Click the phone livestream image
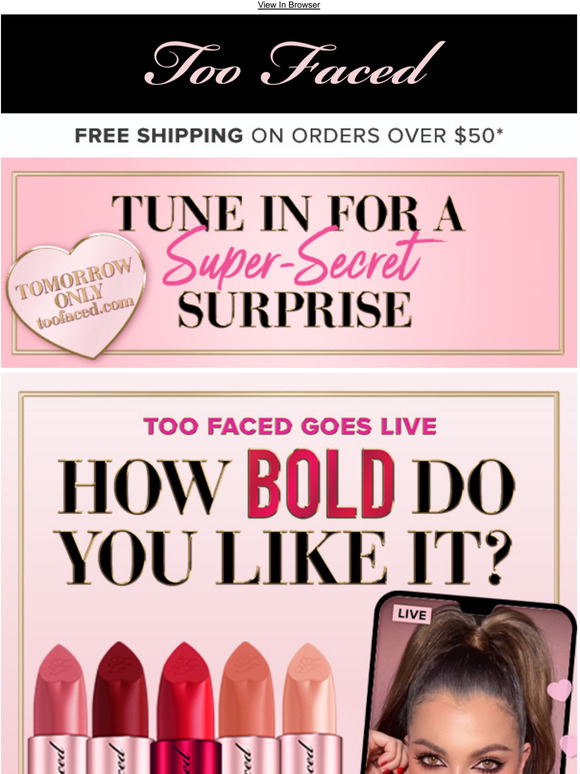580x774 pixels. (x=469, y=684)
